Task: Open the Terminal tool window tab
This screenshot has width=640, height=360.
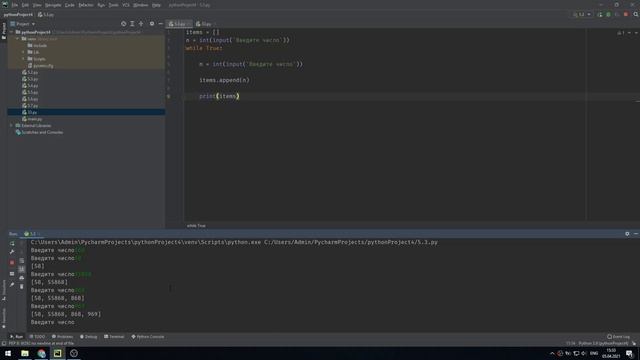Action: point(114,337)
